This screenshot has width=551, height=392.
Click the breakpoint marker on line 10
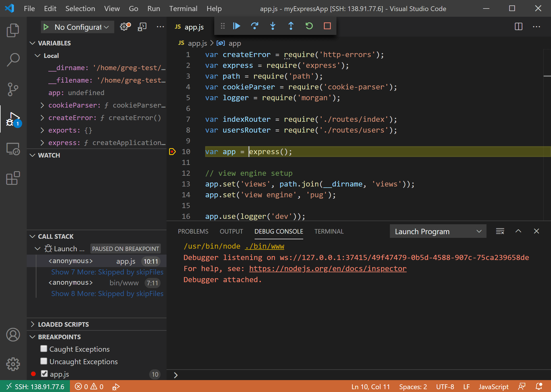tap(172, 152)
